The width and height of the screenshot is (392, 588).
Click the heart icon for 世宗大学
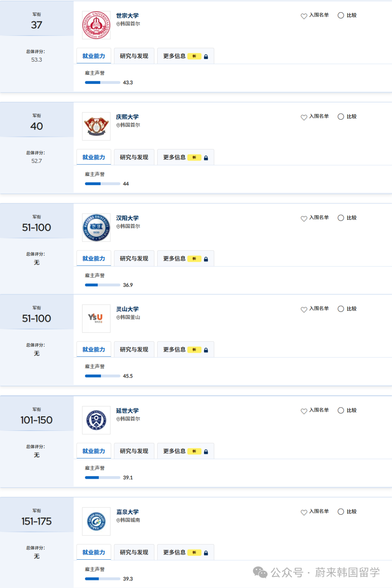[304, 16]
